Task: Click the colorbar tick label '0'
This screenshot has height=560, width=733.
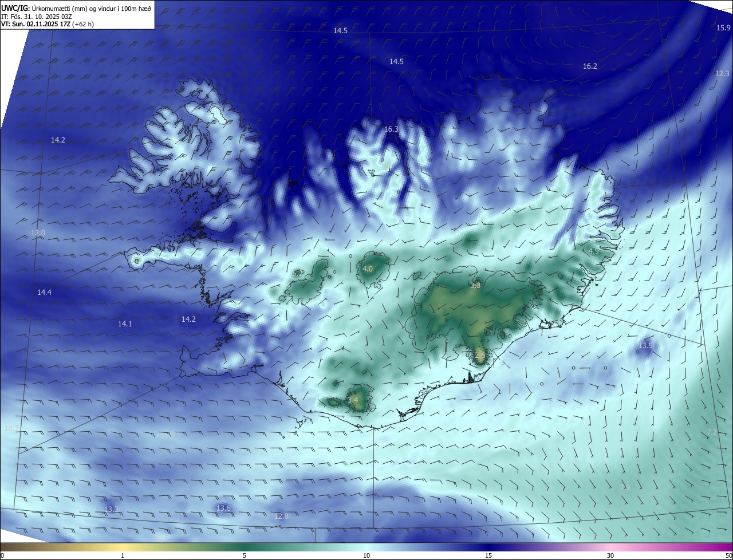Action: (x=2, y=555)
